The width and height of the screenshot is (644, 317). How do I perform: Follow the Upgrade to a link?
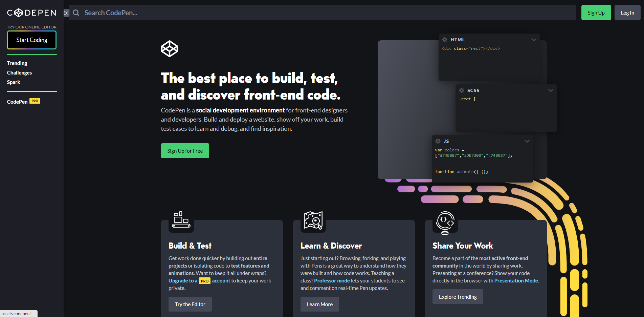pyautogui.click(x=183, y=281)
